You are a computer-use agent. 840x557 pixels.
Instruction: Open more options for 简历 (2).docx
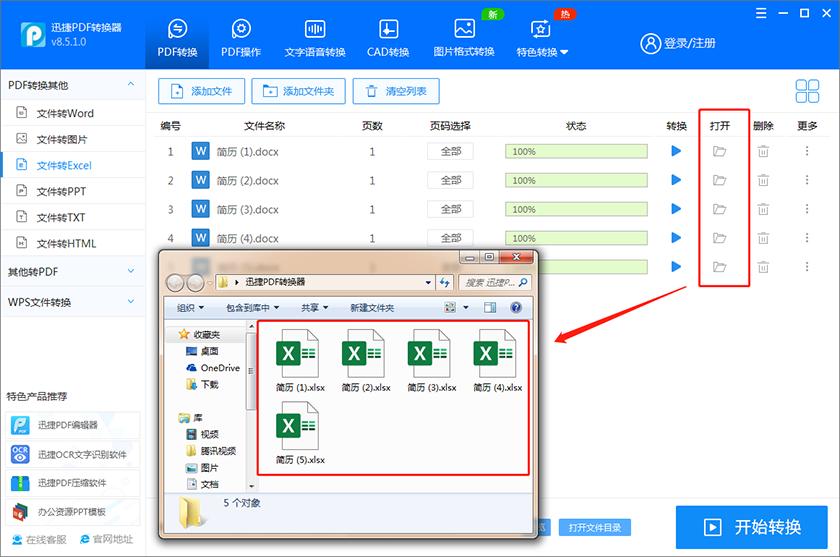pyautogui.click(x=807, y=180)
